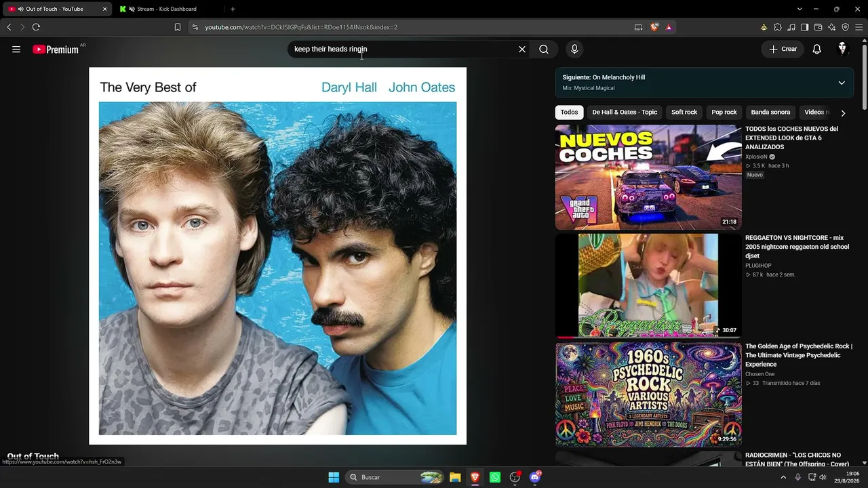
Task: Open File Explorer from the taskbar
Action: pos(455,477)
